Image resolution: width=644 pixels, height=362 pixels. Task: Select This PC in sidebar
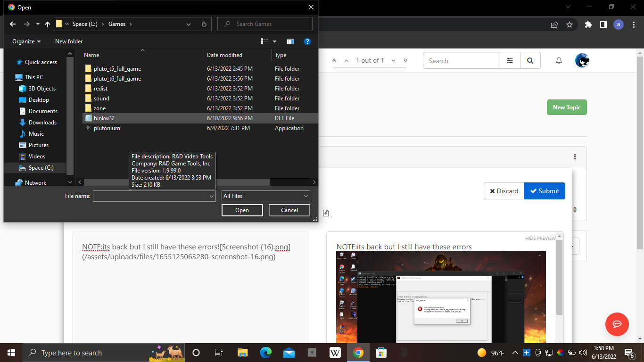pos(34,77)
